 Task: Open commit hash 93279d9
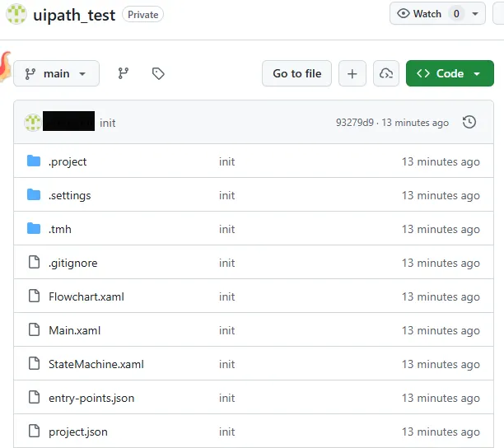[355, 123]
